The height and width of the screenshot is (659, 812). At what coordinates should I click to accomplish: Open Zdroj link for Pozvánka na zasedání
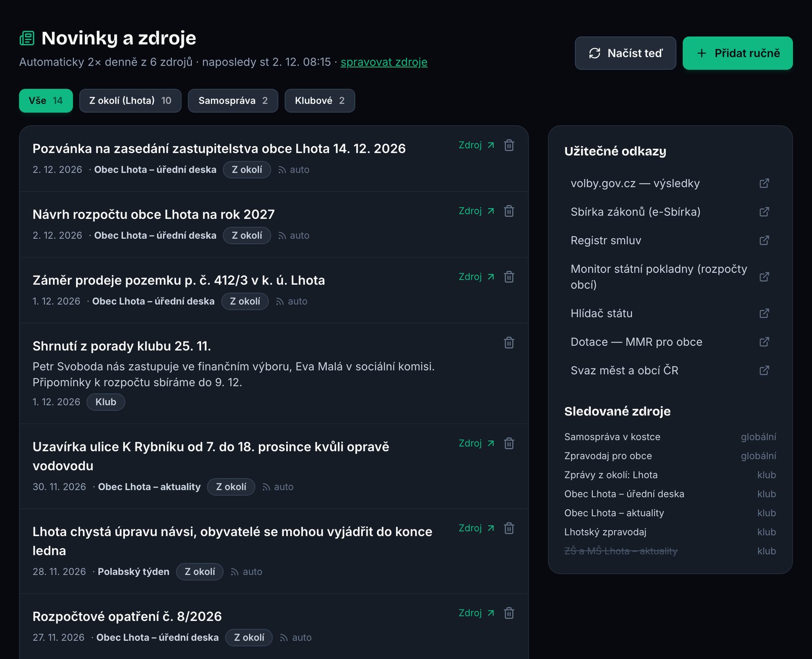[476, 145]
